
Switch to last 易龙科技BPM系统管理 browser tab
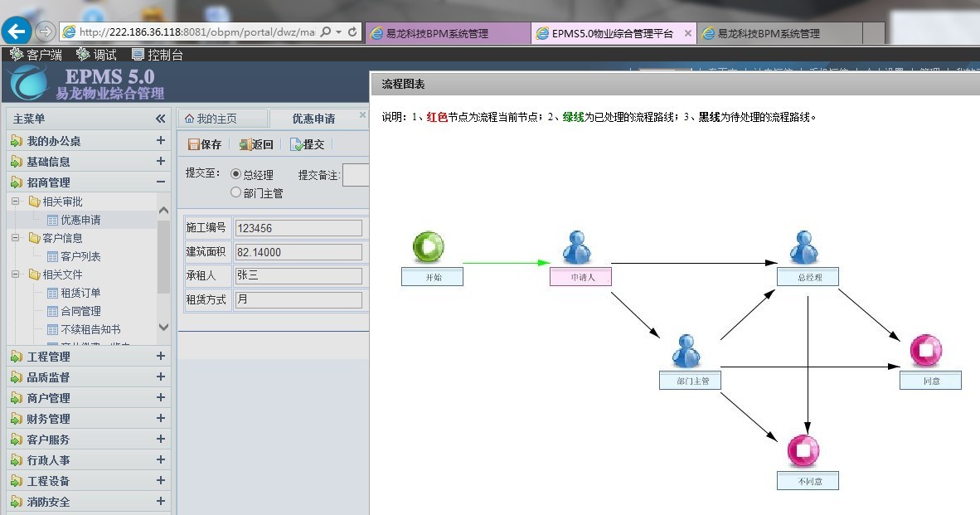tap(780, 33)
